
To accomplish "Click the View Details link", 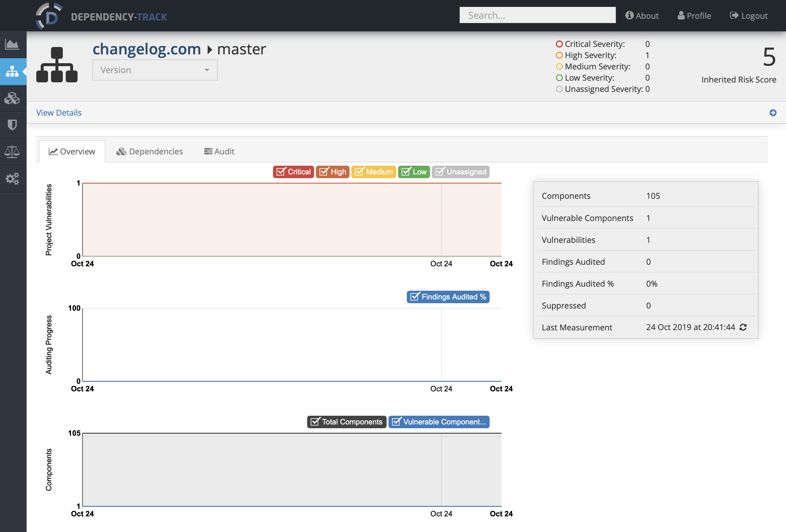I will point(59,112).
